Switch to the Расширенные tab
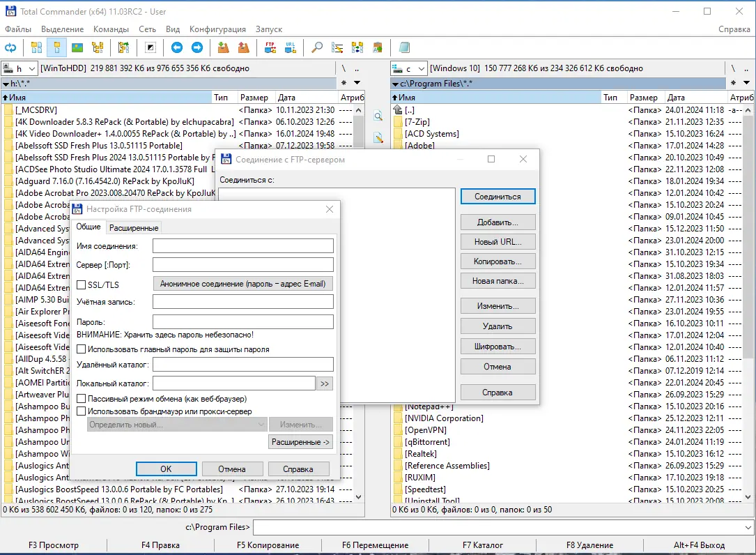The width and height of the screenshot is (756, 555). point(134,228)
